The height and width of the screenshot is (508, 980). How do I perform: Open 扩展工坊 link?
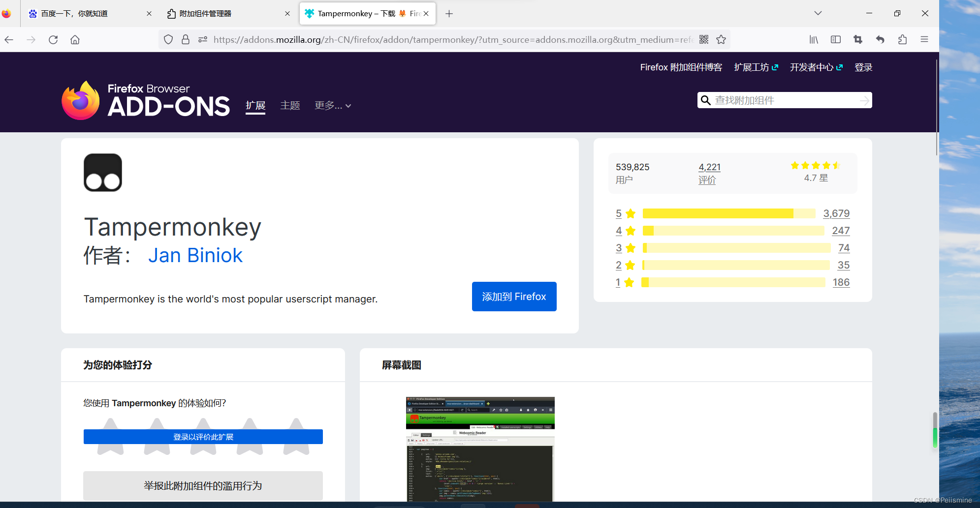756,67
